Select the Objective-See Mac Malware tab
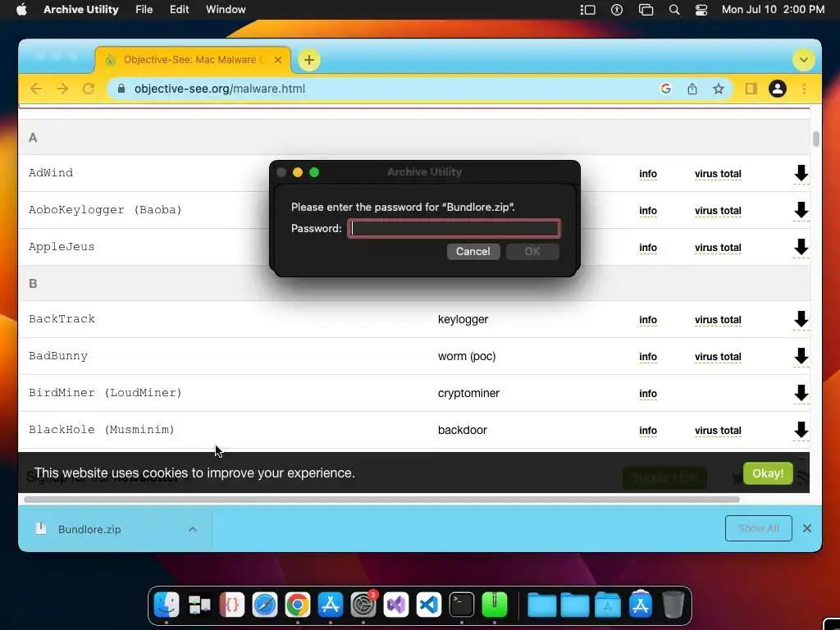The image size is (840, 630). click(x=193, y=60)
